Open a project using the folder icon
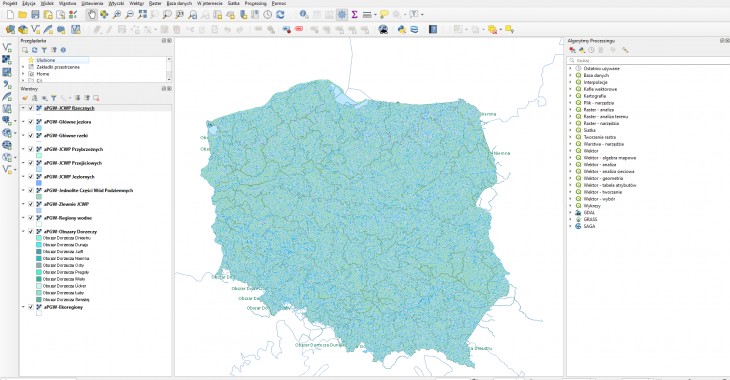Image resolution: width=730 pixels, height=380 pixels. tap(22, 15)
